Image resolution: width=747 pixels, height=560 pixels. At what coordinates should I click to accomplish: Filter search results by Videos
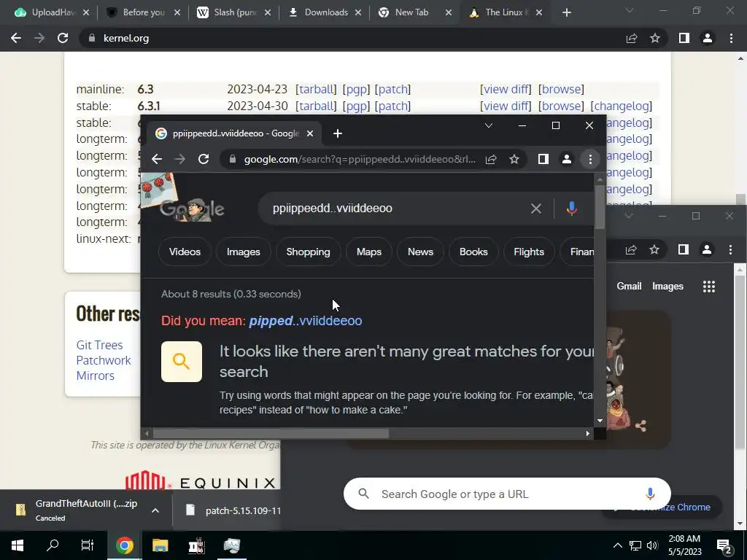click(x=185, y=252)
